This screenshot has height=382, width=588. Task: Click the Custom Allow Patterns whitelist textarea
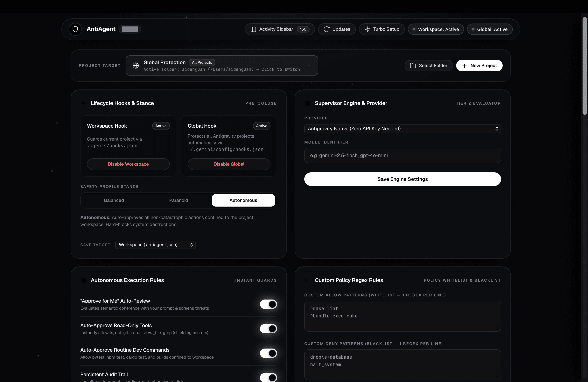[402, 316]
